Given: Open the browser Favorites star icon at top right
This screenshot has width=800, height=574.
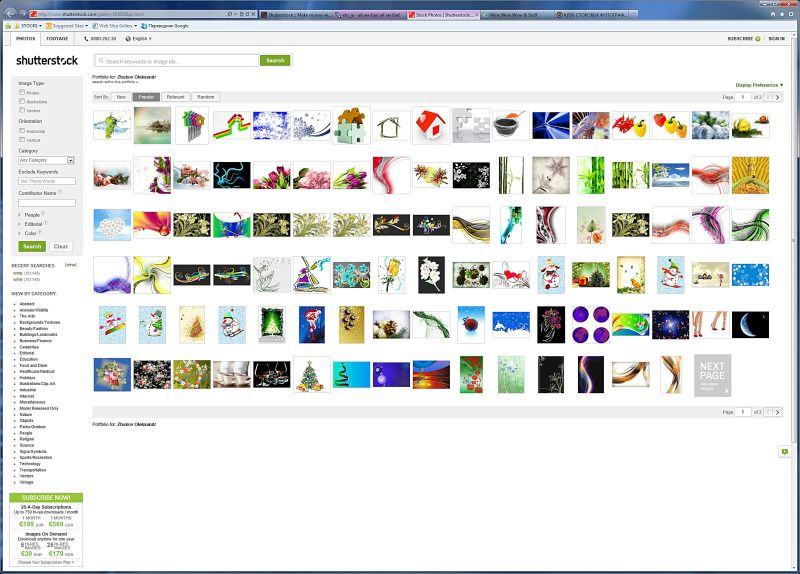Looking at the screenshot, I should 783,14.
